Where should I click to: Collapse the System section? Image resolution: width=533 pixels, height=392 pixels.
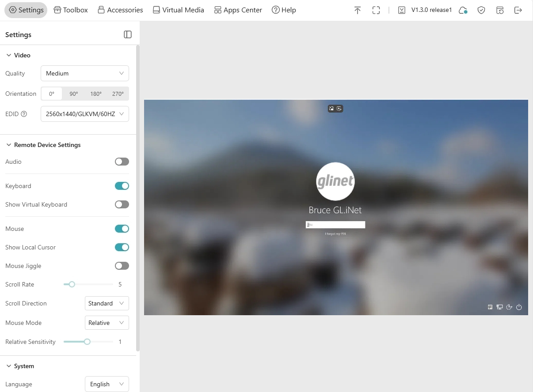[x=20, y=366]
